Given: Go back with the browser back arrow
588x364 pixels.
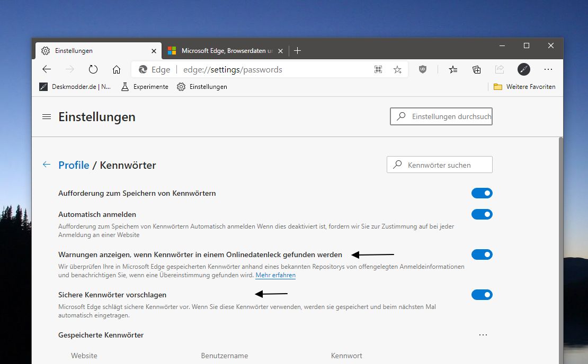Looking at the screenshot, I should (x=47, y=69).
